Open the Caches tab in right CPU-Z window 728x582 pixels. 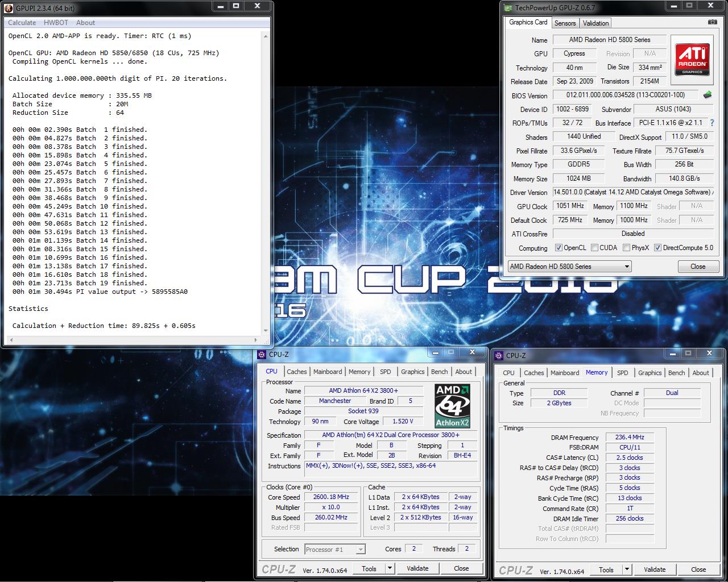[533, 373]
